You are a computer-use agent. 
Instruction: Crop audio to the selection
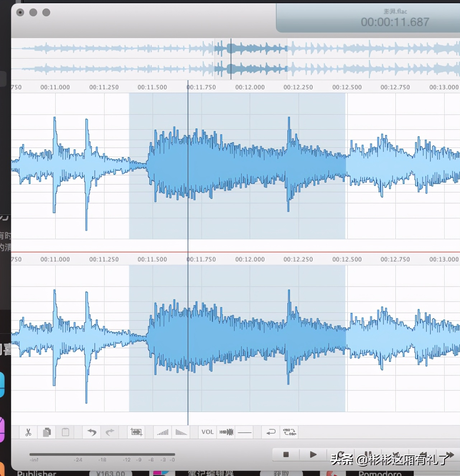tap(136, 432)
